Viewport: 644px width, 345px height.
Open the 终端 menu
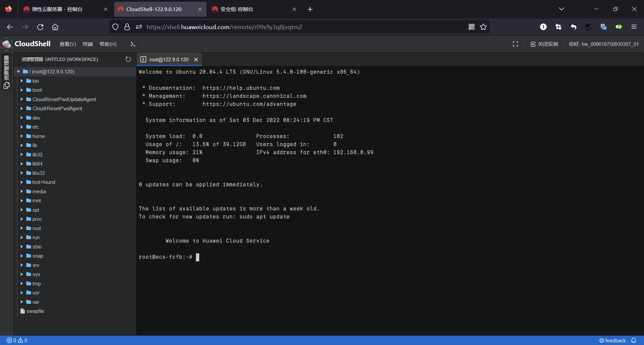pos(88,44)
